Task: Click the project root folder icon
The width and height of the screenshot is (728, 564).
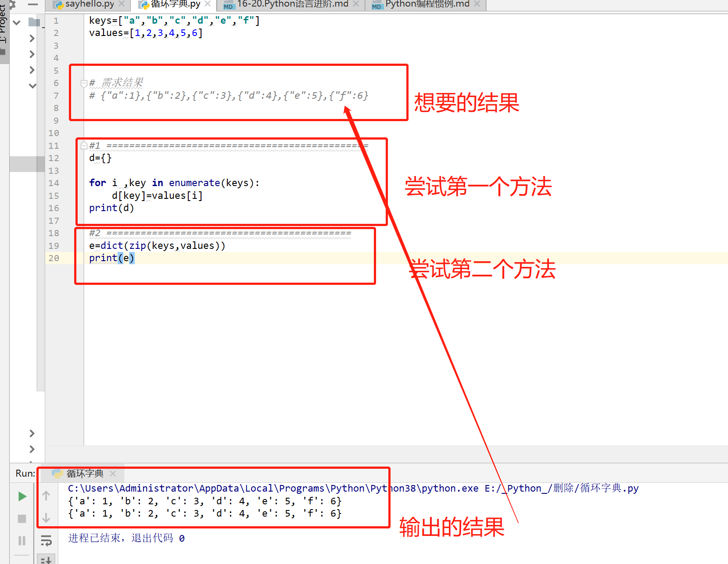Action: [x=34, y=22]
